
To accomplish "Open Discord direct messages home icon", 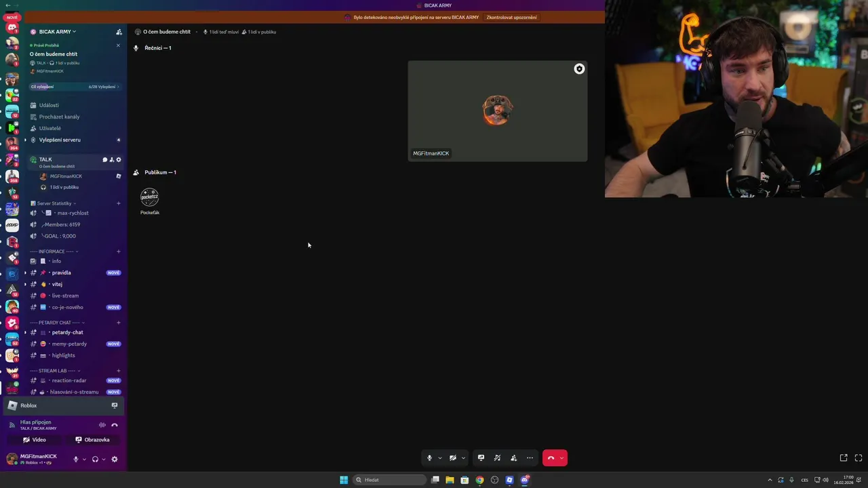I will (x=12, y=28).
